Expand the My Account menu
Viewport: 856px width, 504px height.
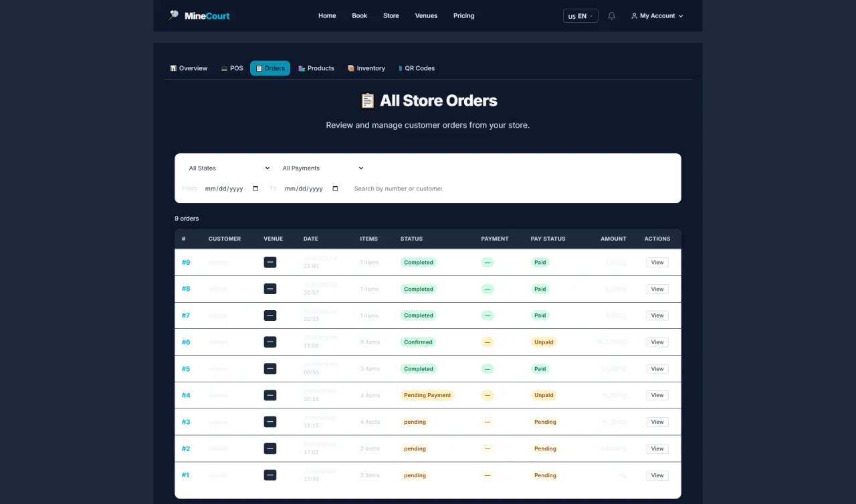657,16
